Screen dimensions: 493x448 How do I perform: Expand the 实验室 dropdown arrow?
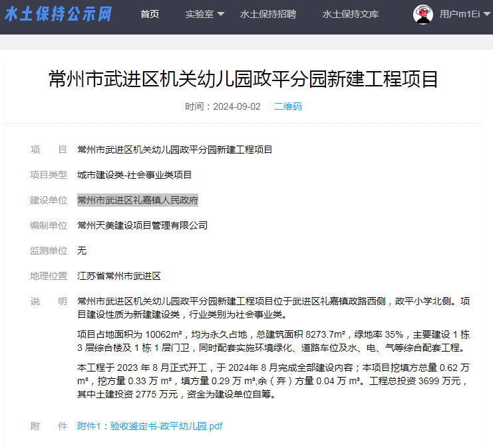click(x=221, y=14)
